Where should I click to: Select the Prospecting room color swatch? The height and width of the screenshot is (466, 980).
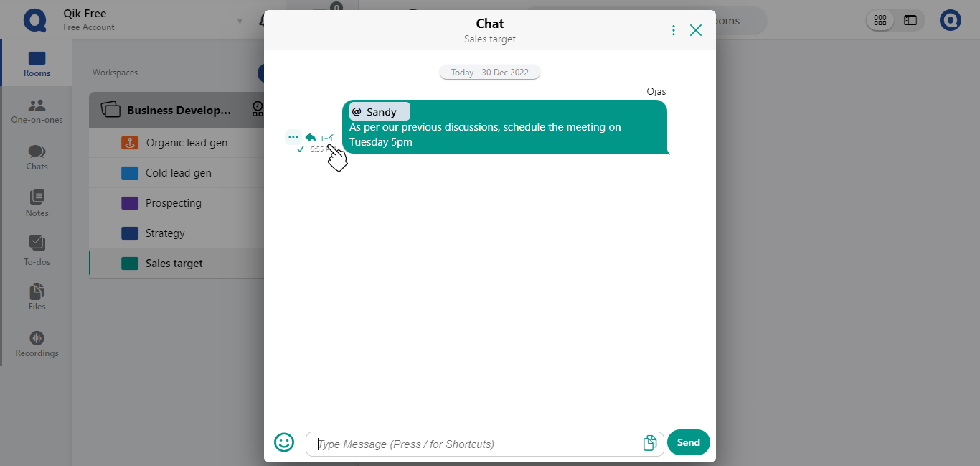(130, 203)
